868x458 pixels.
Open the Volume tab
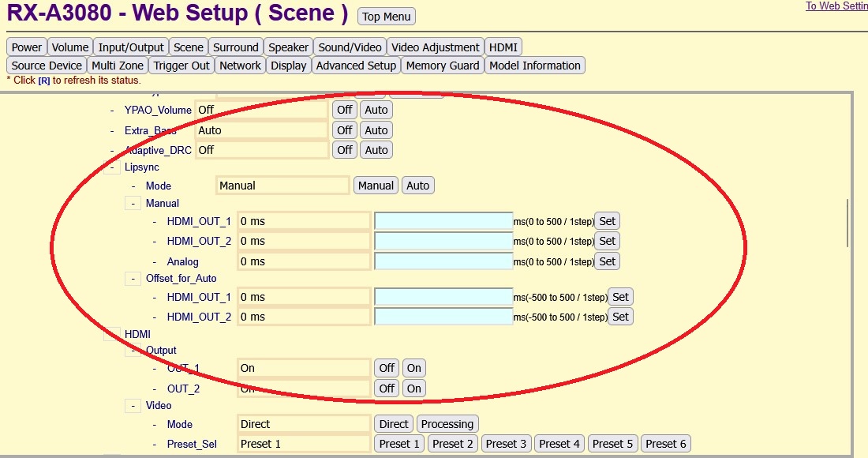(70, 47)
